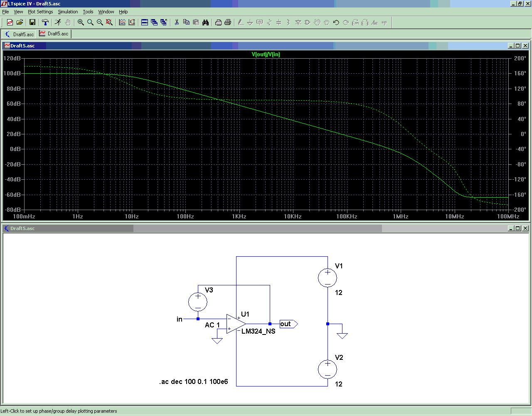Open Find with the binoculars icon
Screen dimensions: 532x416
click(x=206, y=22)
